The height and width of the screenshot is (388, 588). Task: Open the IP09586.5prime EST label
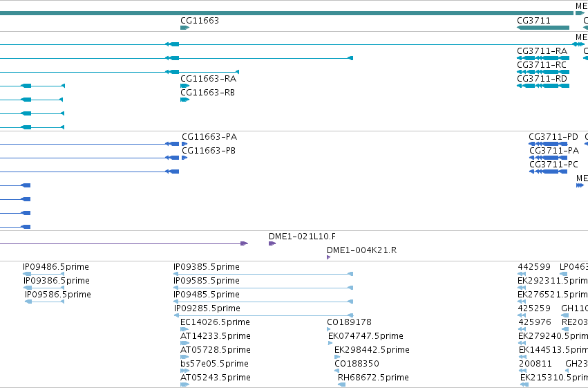(x=58, y=295)
